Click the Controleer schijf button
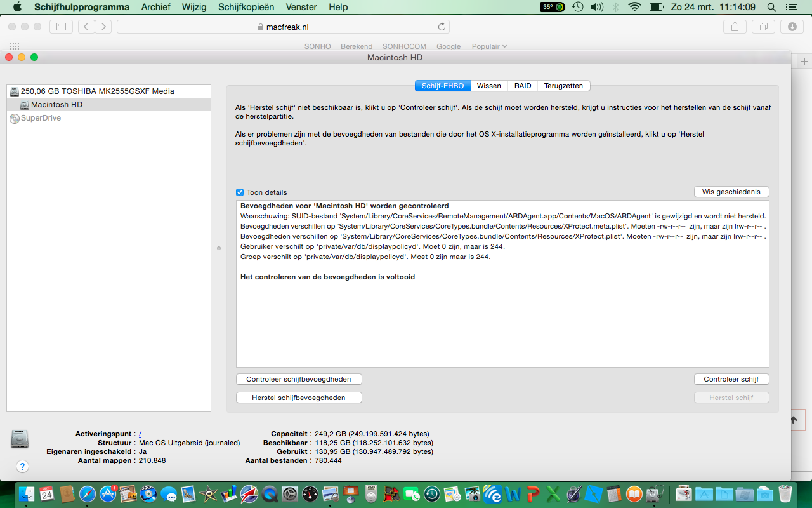Viewport: 812px width, 508px height. [x=731, y=379]
